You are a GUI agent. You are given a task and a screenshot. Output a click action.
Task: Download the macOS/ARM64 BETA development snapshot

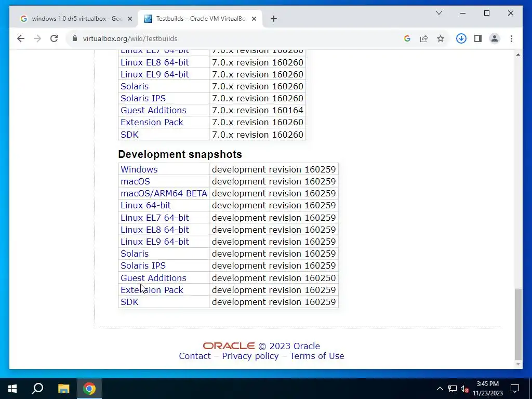[x=164, y=193]
